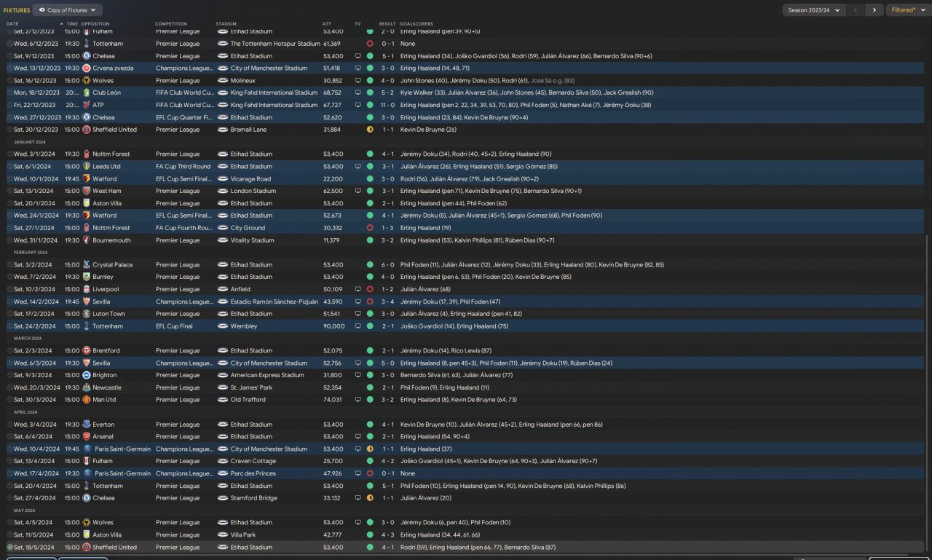The height and width of the screenshot is (560, 932).
Task: Click the Arsenal club badge
Action: point(87,437)
